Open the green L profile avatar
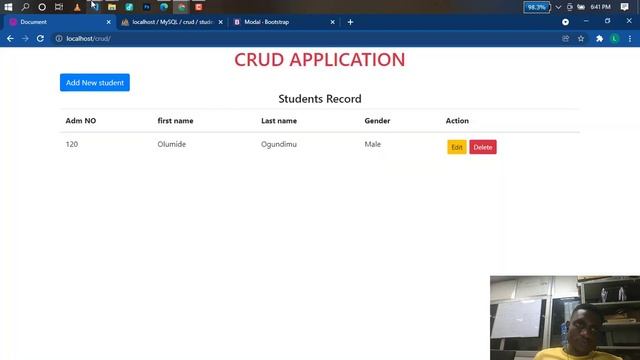The width and height of the screenshot is (640, 360). click(x=615, y=38)
